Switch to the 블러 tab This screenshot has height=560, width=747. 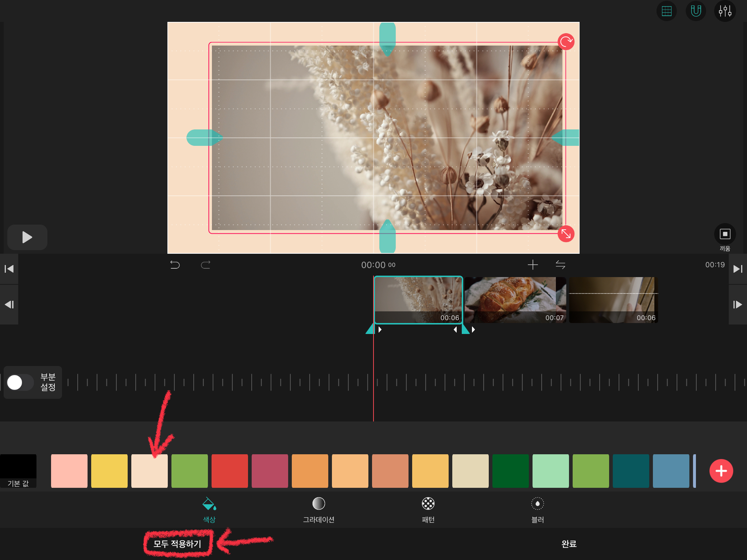(537, 510)
